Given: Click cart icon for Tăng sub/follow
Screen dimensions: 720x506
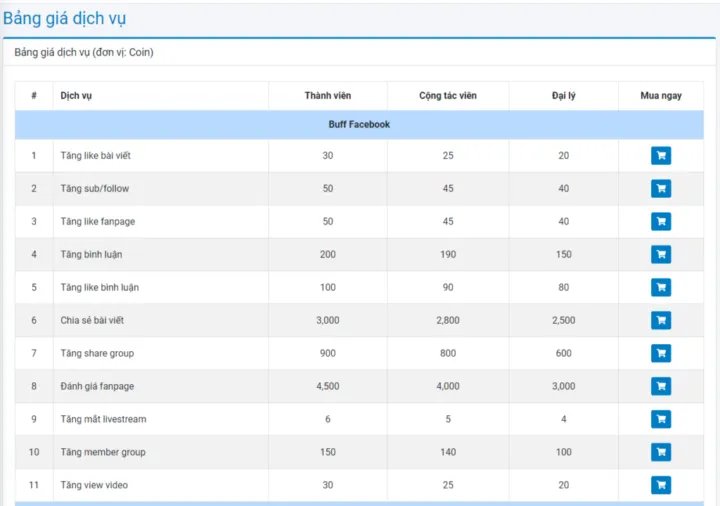Looking at the screenshot, I should point(660,188).
